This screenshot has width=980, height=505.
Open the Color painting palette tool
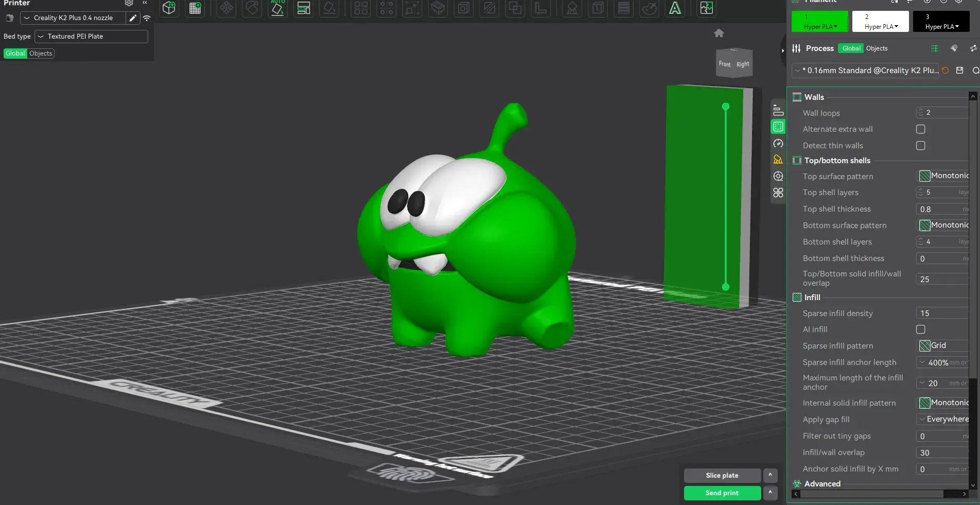(x=650, y=8)
